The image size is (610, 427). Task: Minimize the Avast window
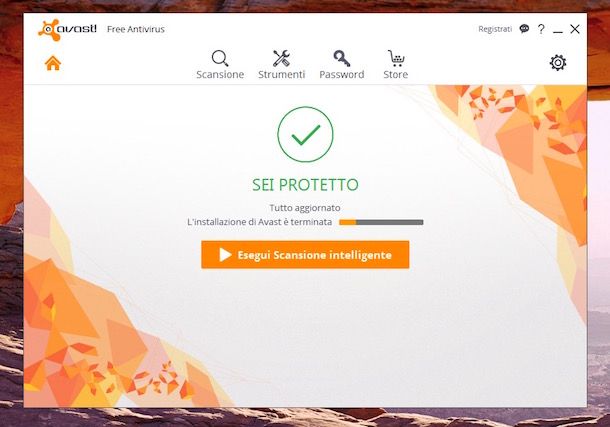tap(558, 30)
